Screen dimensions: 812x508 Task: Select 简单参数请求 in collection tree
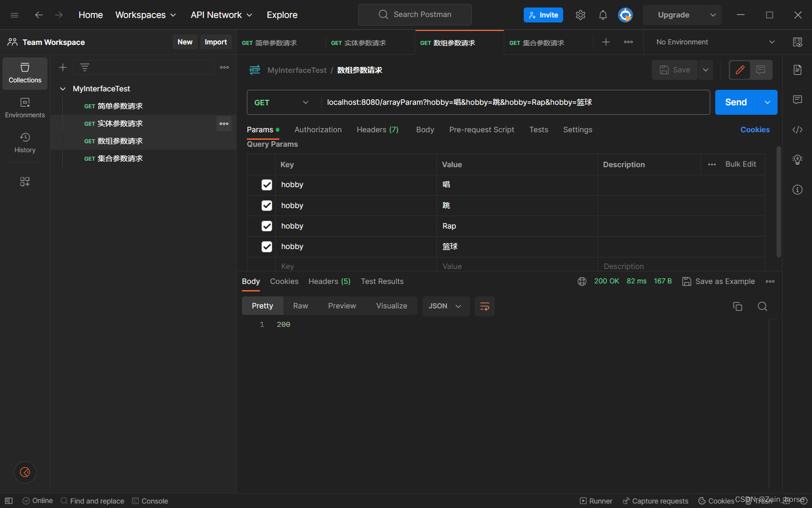[x=120, y=106]
